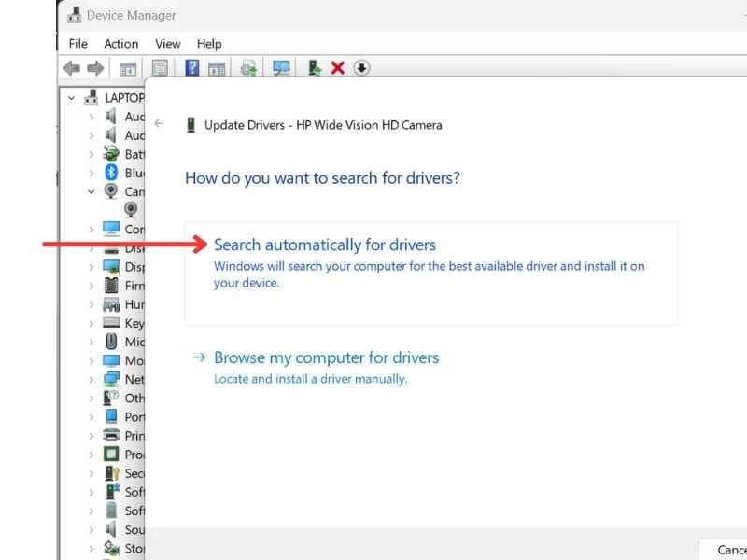Choose Browse my computer for drivers
The image size is (747, 560).
tap(326, 357)
